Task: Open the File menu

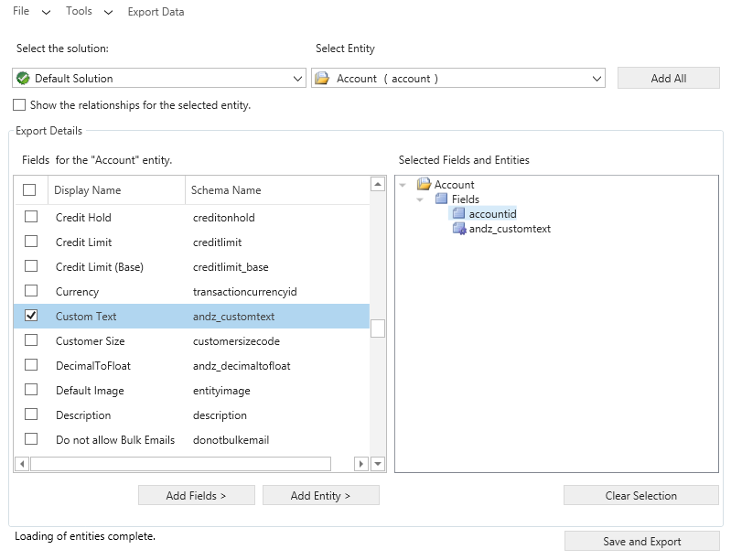Action: pos(29,12)
